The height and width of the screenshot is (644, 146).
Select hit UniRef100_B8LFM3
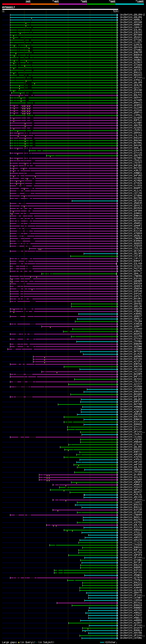(x=131, y=95)
